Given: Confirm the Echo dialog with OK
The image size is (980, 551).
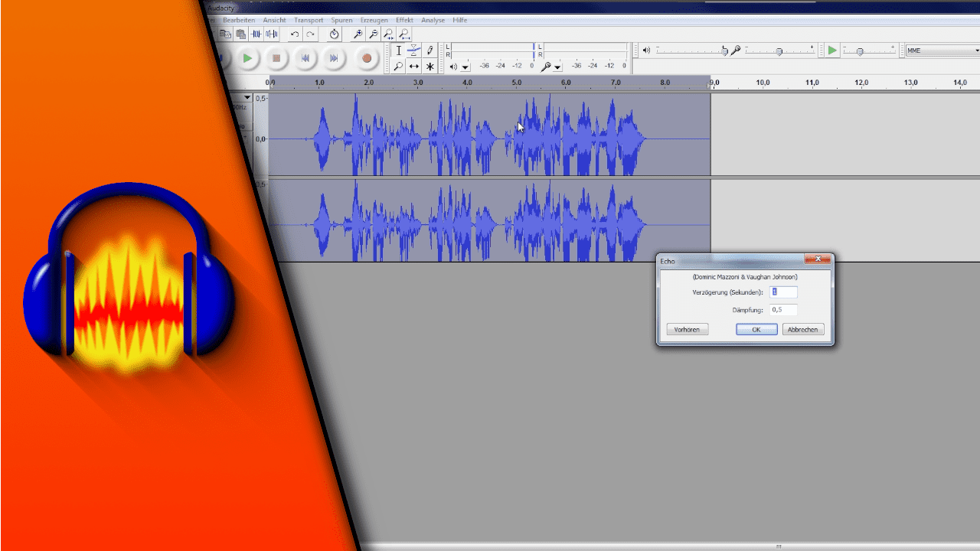Looking at the screenshot, I should coord(756,329).
